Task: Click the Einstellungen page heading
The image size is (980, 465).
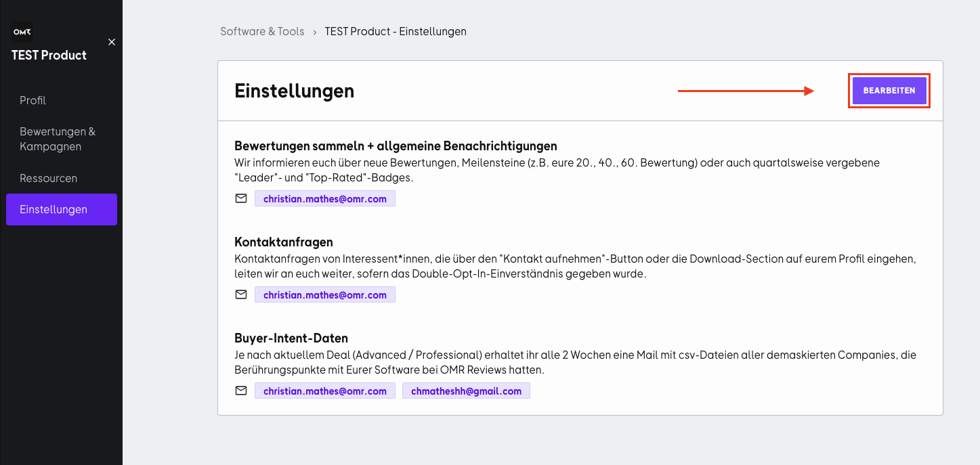Action: pyautogui.click(x=294, y=91)
